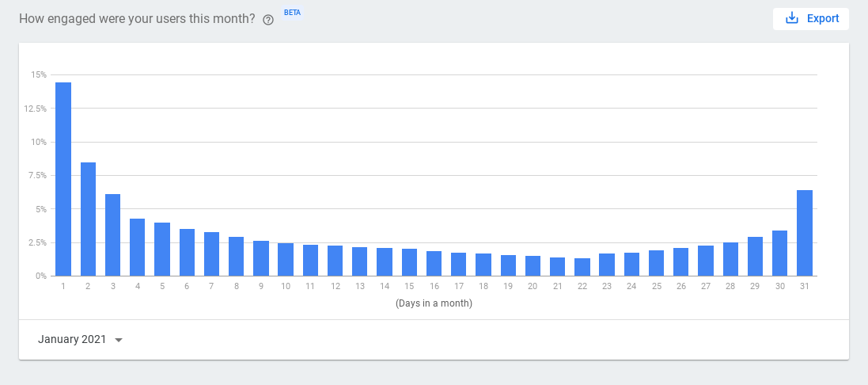Image resolution: width=868 pixels, height=385 pixels.
Task: Click the dropdown arrow beside January 2021
Action: coord(119,340)
